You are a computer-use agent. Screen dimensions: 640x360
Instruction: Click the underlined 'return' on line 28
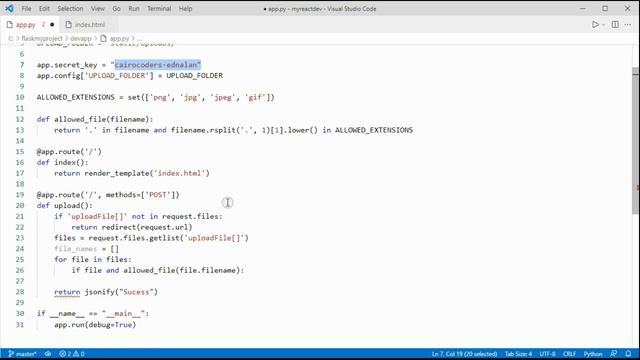pos(67,292)
